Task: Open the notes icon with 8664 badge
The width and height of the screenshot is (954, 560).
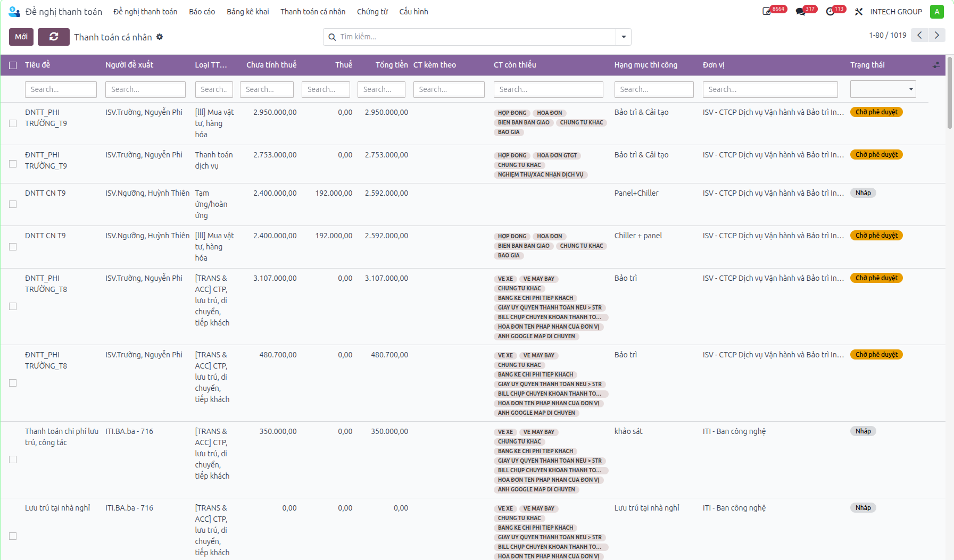Action: pyautogui.click(x=767, y=11)
